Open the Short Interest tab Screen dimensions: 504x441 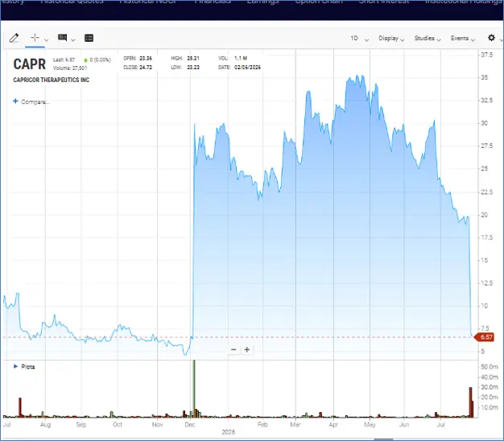(384, 2)
